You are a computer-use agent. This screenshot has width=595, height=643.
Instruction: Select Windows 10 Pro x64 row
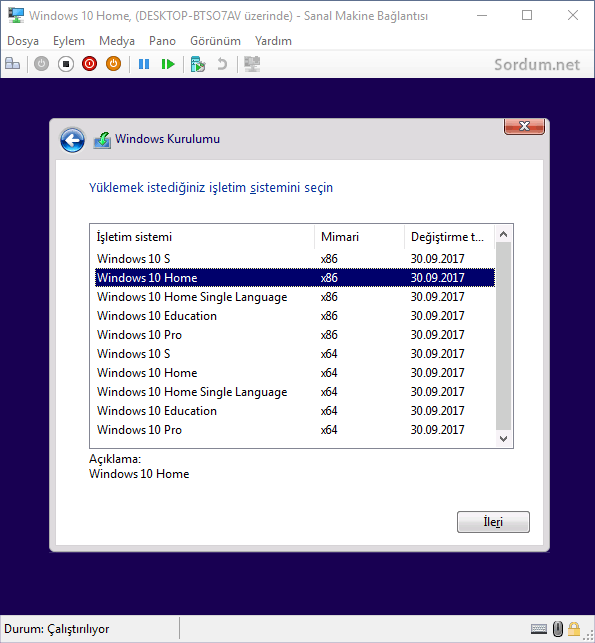pyautogui.click(x=294, y=430)
